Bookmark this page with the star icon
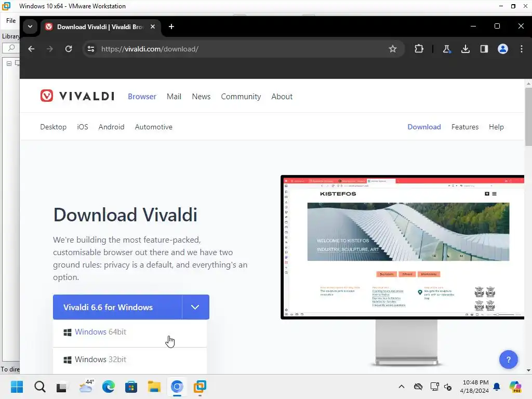 point(393,49)
